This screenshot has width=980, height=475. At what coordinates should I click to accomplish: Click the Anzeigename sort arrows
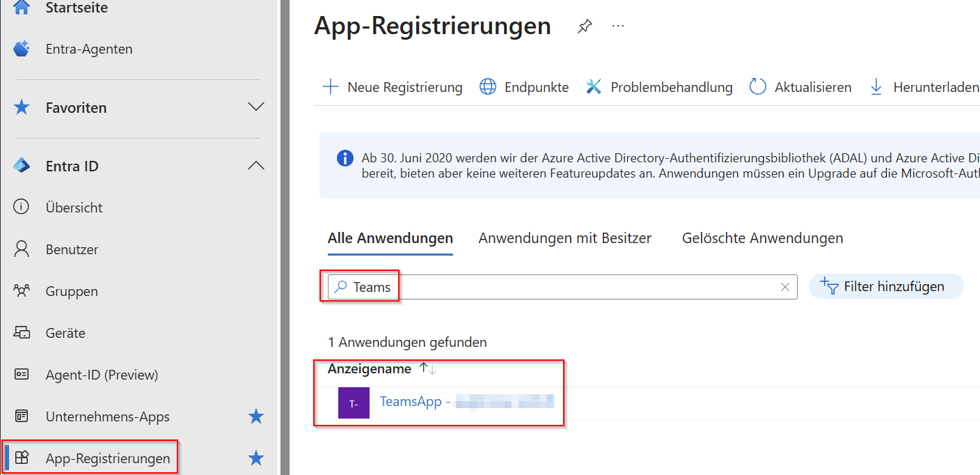point(428,369)
